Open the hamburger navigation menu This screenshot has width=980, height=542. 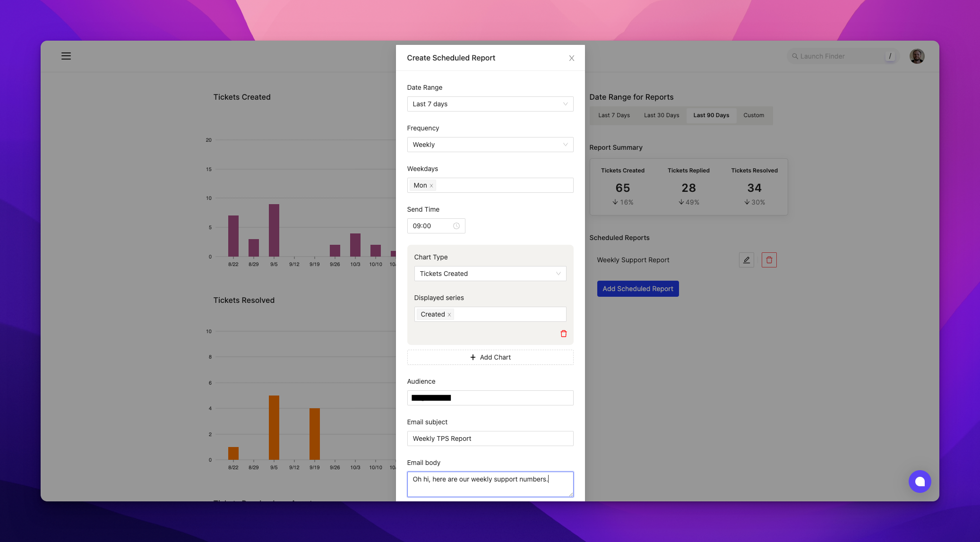(x=66, y=56)
